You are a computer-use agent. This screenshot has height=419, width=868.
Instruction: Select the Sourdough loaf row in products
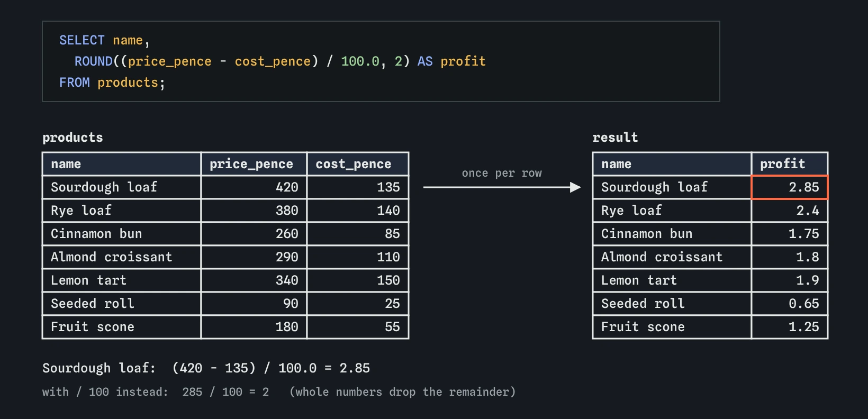225,187
